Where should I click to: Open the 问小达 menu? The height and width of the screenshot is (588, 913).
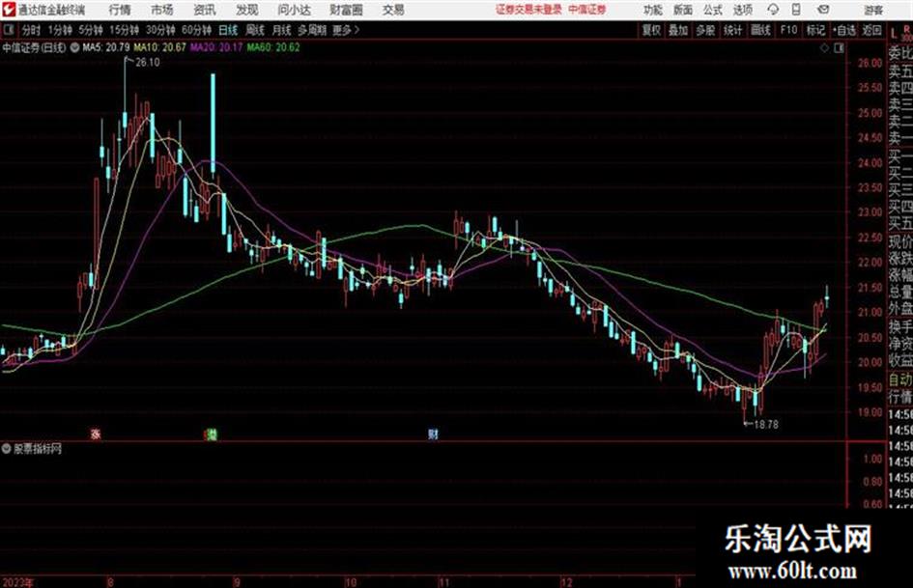click(294, 10)
